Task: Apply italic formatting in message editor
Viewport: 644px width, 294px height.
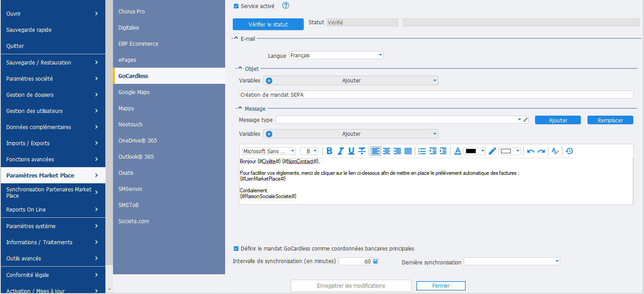Action: coord(340,151)
